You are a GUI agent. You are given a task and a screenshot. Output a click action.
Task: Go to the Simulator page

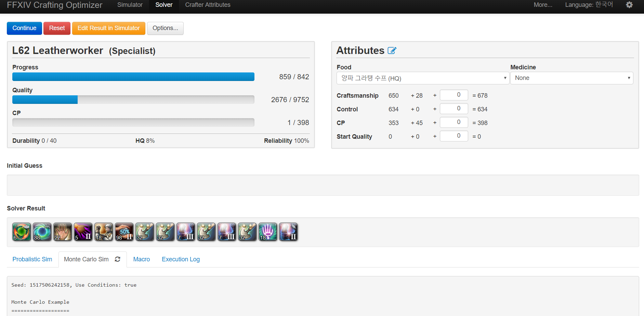(130, 5)
